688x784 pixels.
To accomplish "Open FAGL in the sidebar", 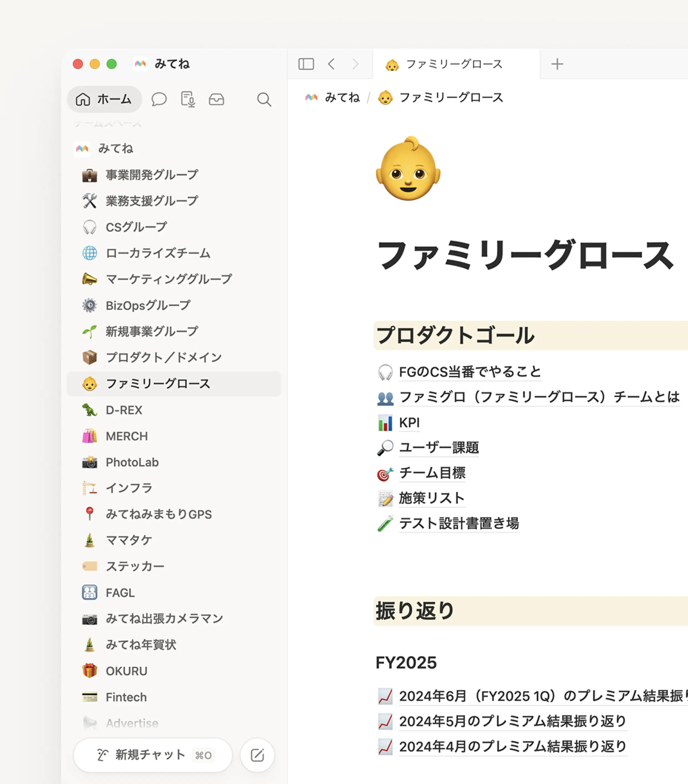I will click(x=174, y=593).
